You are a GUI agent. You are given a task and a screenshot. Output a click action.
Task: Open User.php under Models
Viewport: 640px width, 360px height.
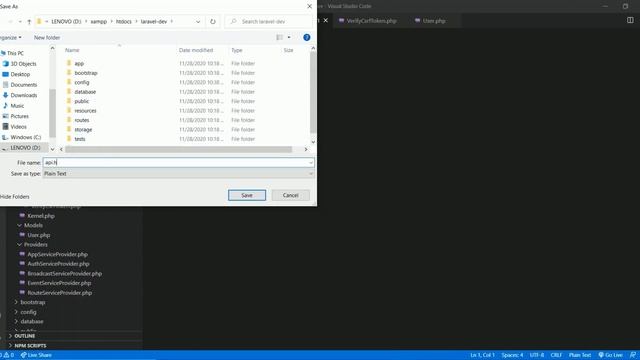tap(39, 235)
